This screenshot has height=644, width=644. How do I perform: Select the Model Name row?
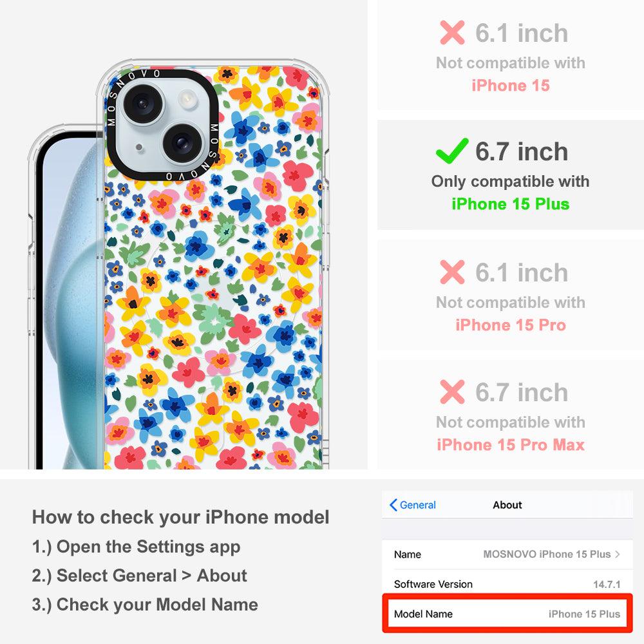(507, 614)
